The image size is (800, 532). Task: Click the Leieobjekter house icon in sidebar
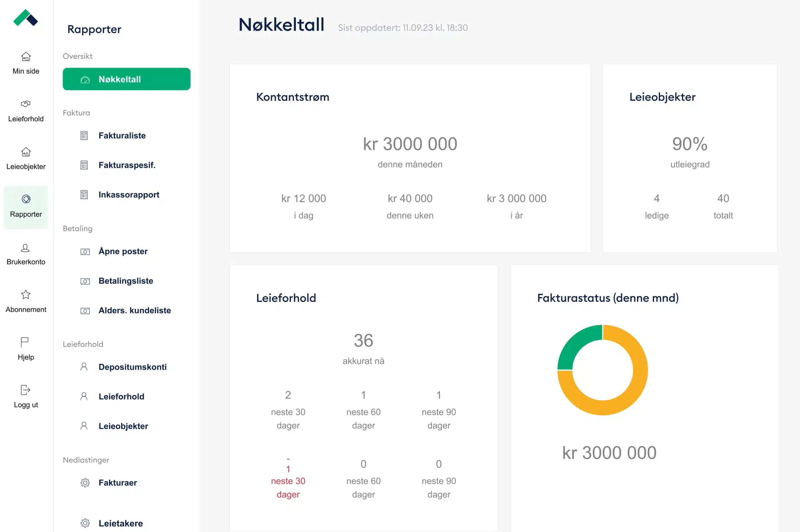26,152
